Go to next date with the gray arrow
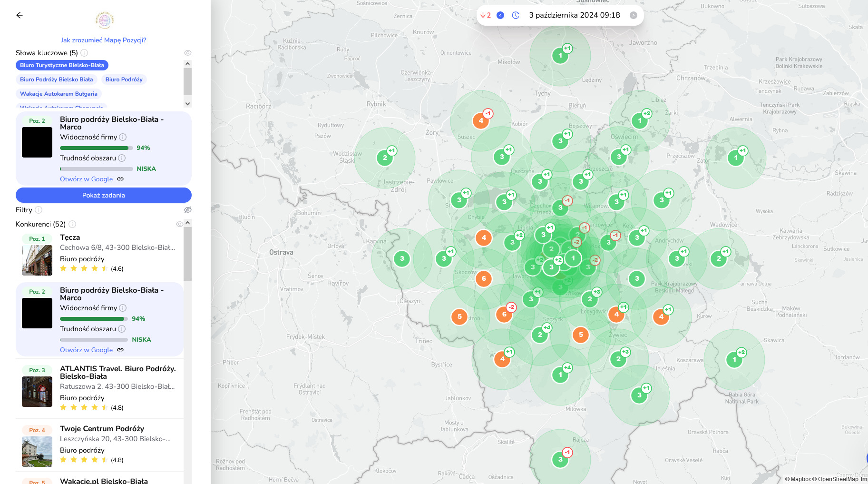 coord(633,15)
